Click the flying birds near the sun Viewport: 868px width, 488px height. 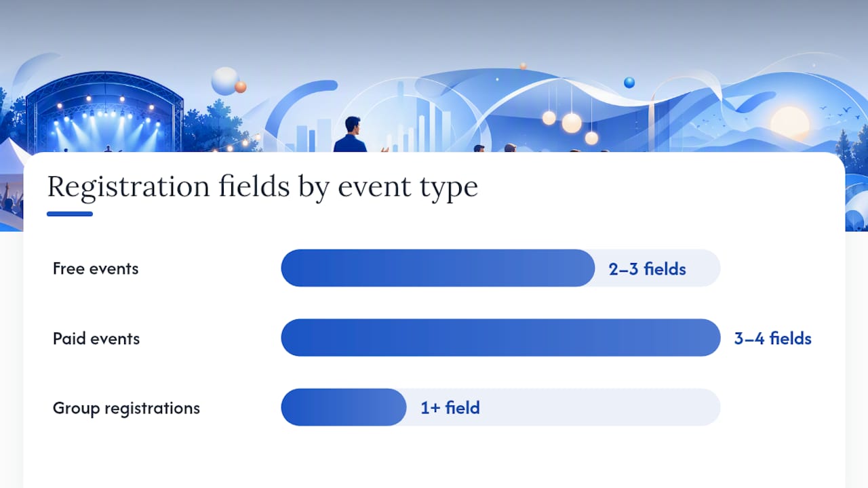pyautogui.click(x=835, y=108)
